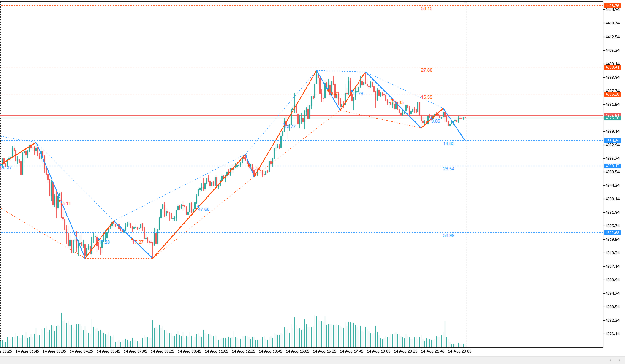The image size is (625, 364).
Task: Select the orange 4386.20 price level tag
Action: pos(612,94)
